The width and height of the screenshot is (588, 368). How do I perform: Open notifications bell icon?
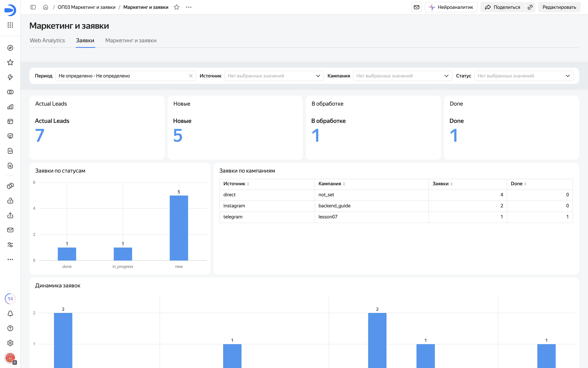10,314
